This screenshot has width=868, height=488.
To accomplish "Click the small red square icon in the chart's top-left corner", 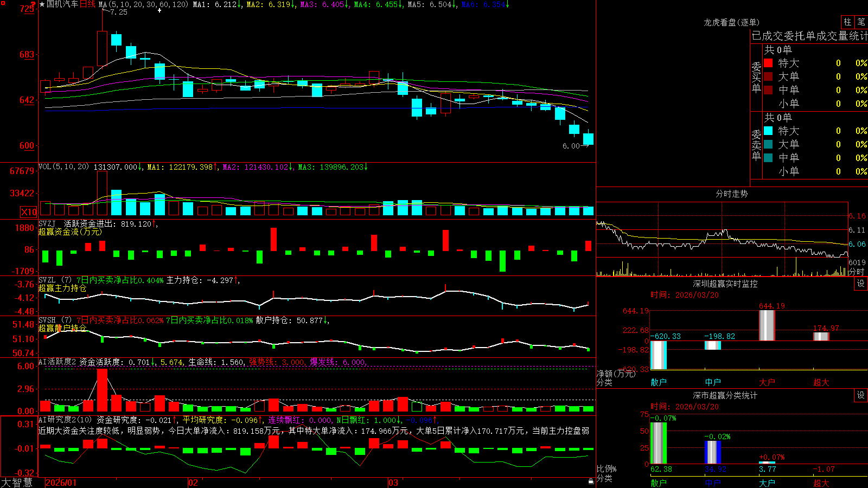I will pyautogui.click(x=3, y=3).
